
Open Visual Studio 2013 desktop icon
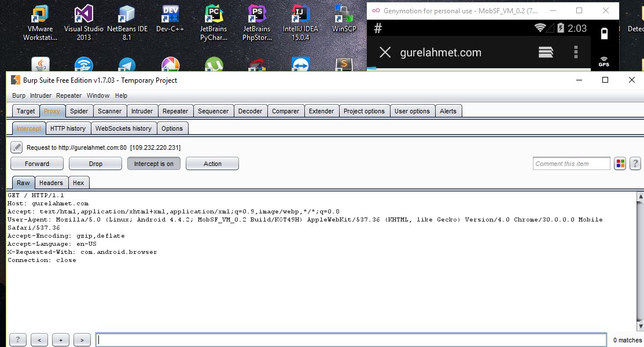83,23
